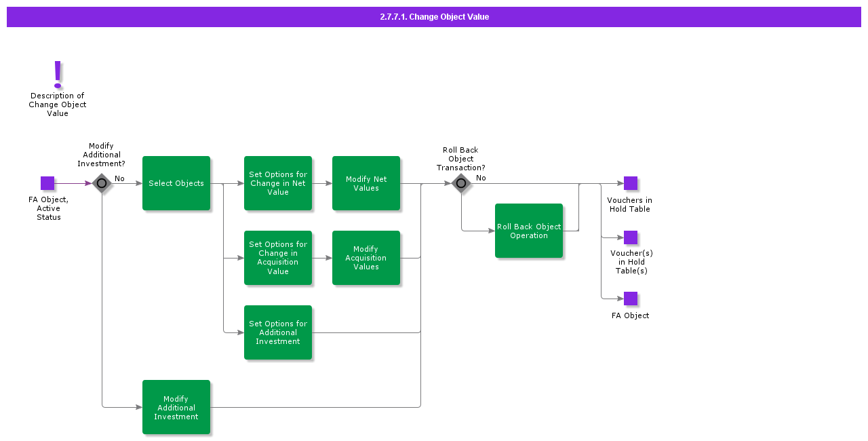Click the 2.7.7.1 Change Object Value title bar

coord(434,16)
